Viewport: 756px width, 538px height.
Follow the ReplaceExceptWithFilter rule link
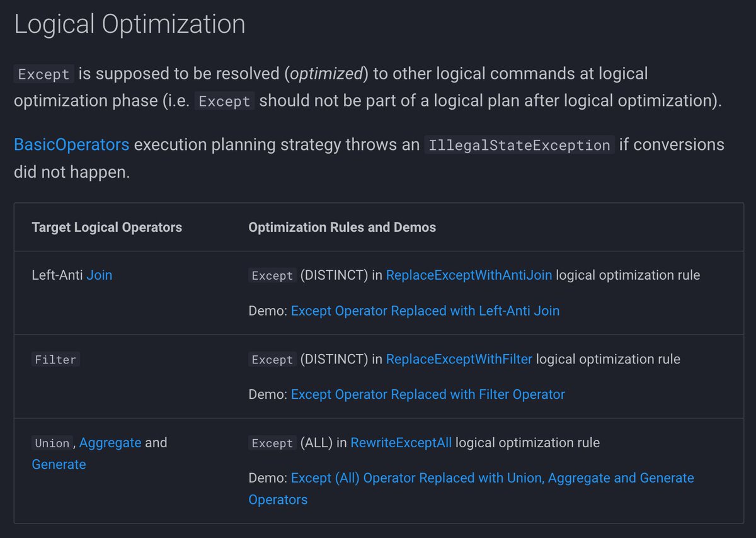pos(459,359)
